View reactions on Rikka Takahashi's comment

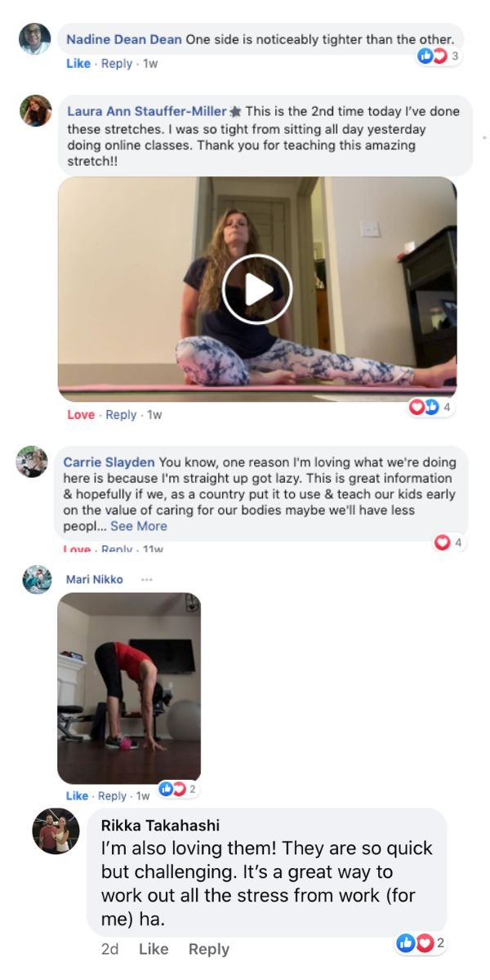pos(421,943)
